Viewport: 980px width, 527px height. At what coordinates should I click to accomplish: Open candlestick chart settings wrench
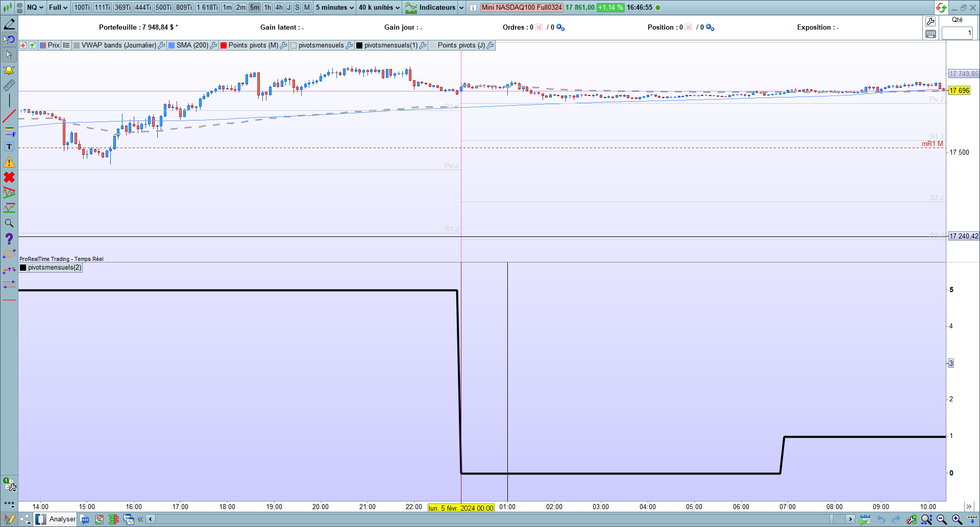click(x=912, y=519)
